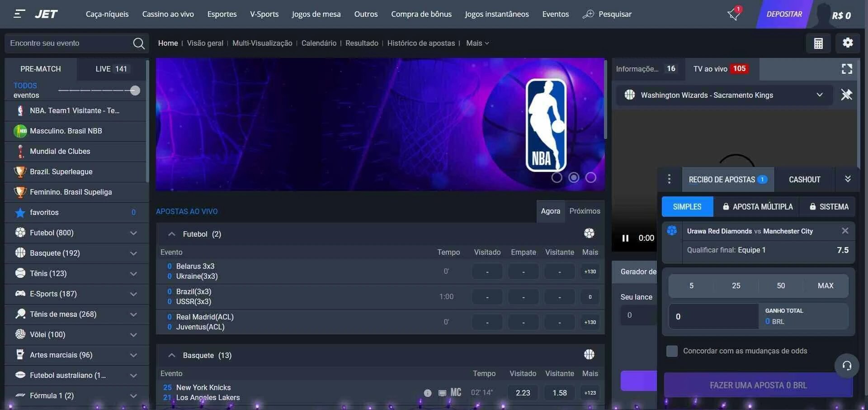Click the basketball icon in Basquete header
Screen dimensions: 868x410
(589, 355)
